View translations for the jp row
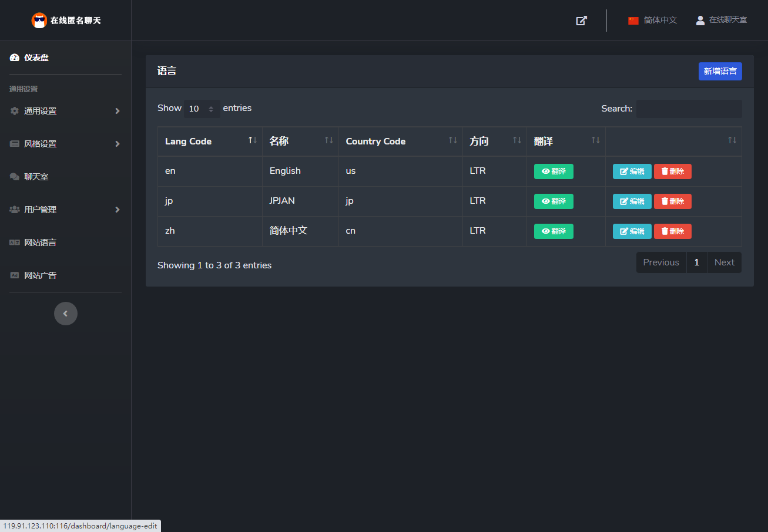 (554, 201)
